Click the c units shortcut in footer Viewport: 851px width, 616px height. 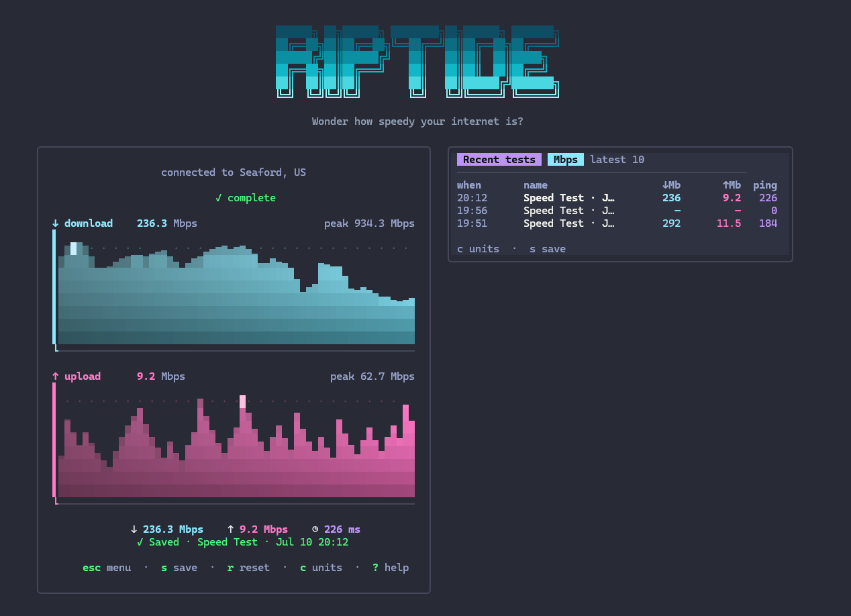tap(321, 568)
